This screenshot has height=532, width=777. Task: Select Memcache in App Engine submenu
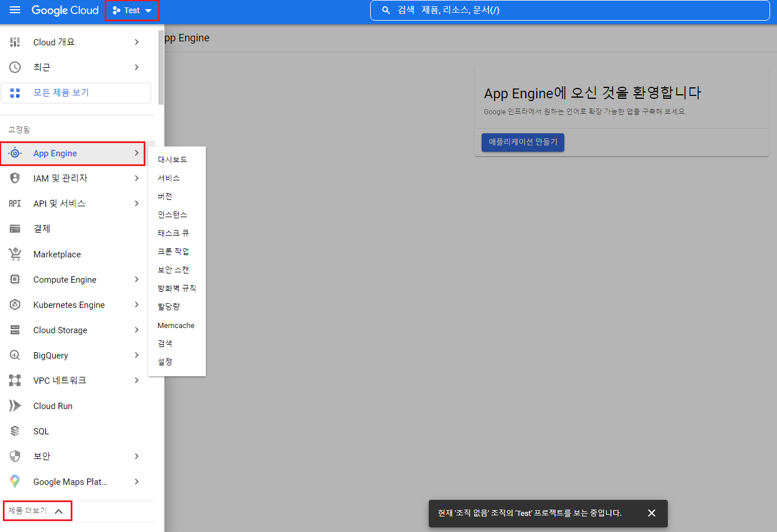coord(176,325)
